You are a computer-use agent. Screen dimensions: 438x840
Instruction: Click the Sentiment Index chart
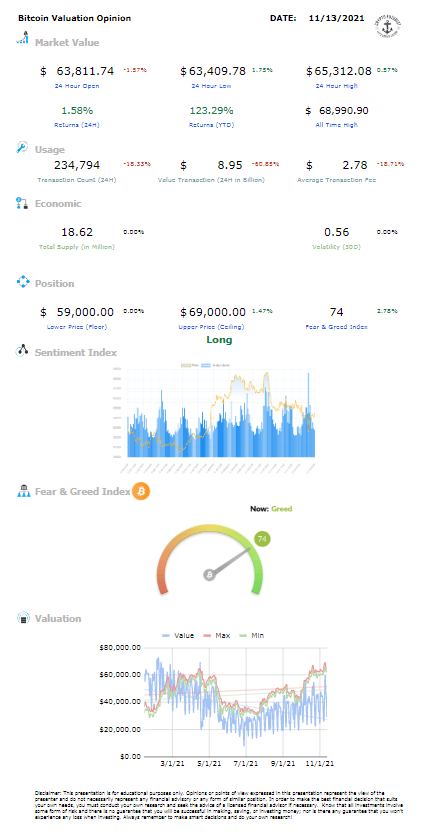214,417
